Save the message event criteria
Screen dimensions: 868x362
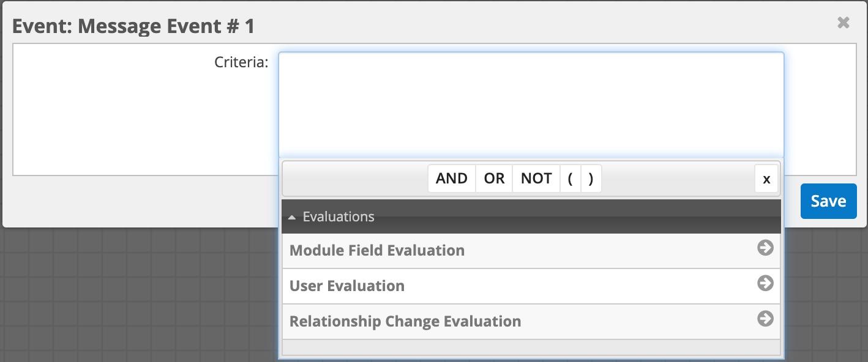coord(828,201)
